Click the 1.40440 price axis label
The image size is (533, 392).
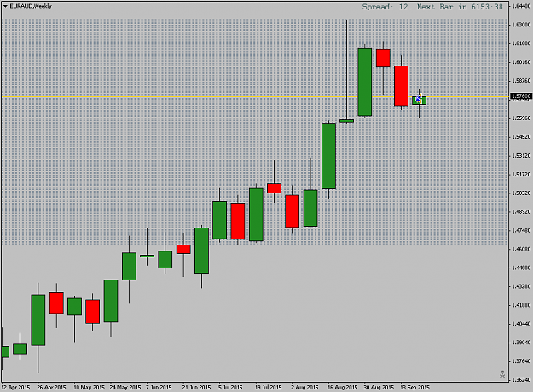point(521,324)
